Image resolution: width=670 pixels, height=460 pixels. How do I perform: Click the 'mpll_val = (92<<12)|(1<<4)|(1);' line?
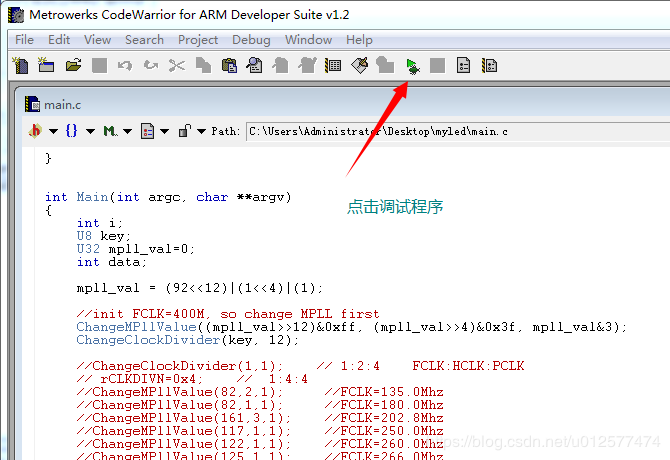click(x=200, y=288)
